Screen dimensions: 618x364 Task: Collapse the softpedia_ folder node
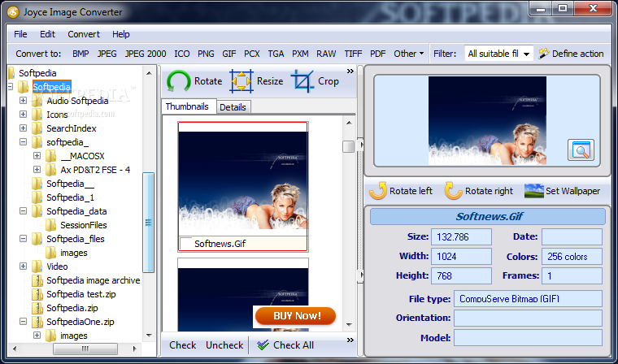(24, 142)
